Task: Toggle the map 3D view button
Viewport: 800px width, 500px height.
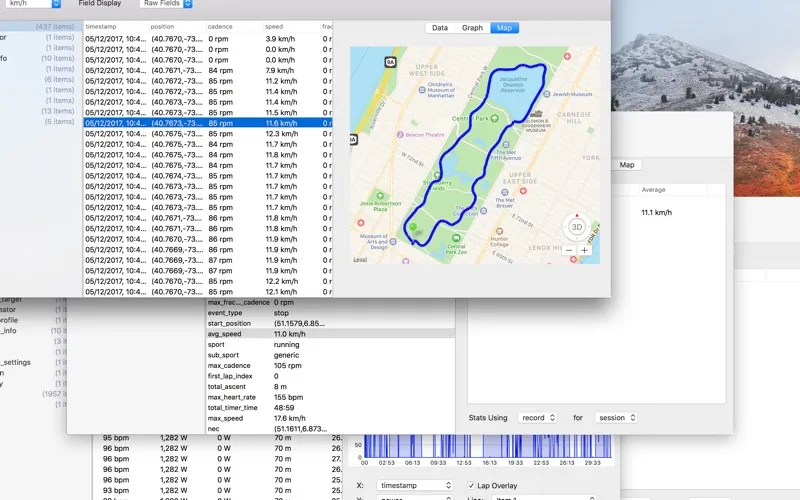Action: point(577,228)
